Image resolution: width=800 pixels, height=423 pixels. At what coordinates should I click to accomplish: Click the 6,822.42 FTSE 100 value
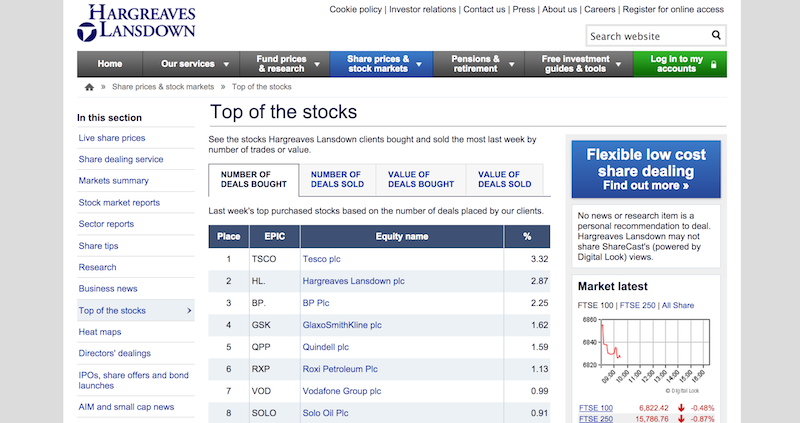click(654, 408)
